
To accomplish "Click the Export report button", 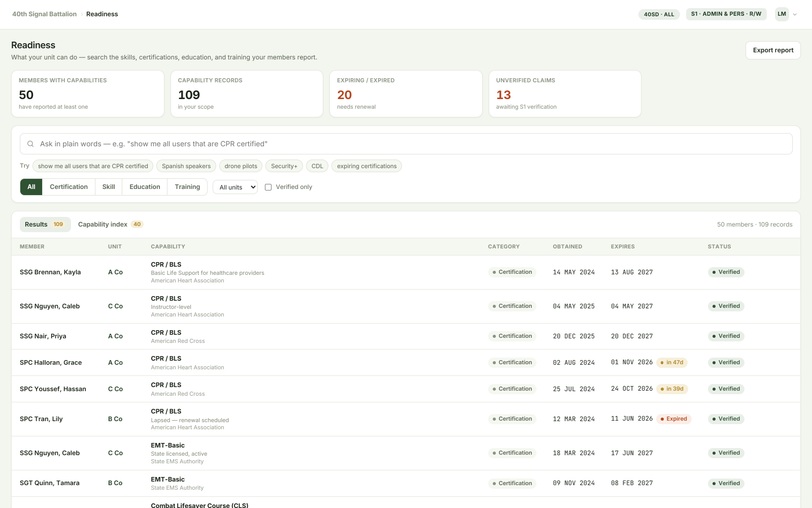I will click(773, 50).
